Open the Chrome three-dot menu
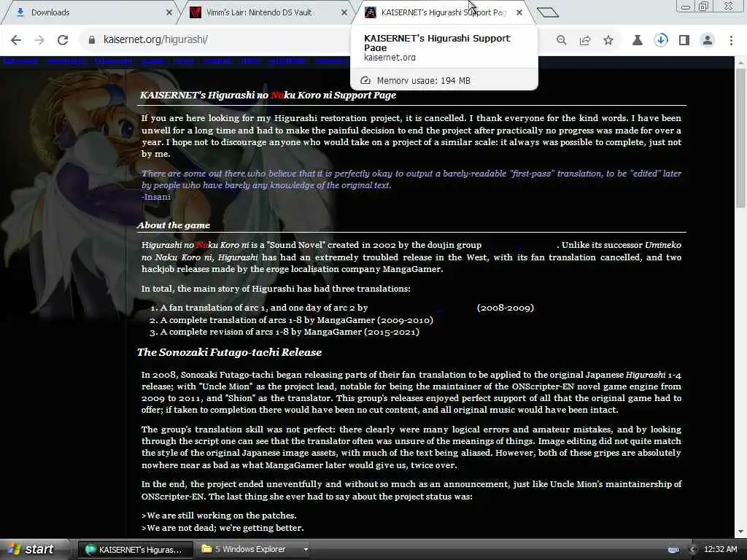The height and width of the screenshot is (560, 747). [731, 40]
